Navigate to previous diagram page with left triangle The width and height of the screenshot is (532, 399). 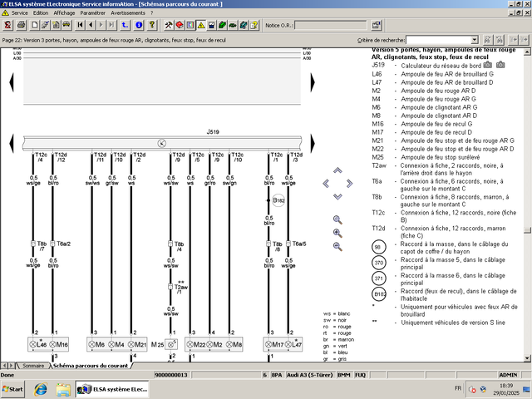(10, 84)
